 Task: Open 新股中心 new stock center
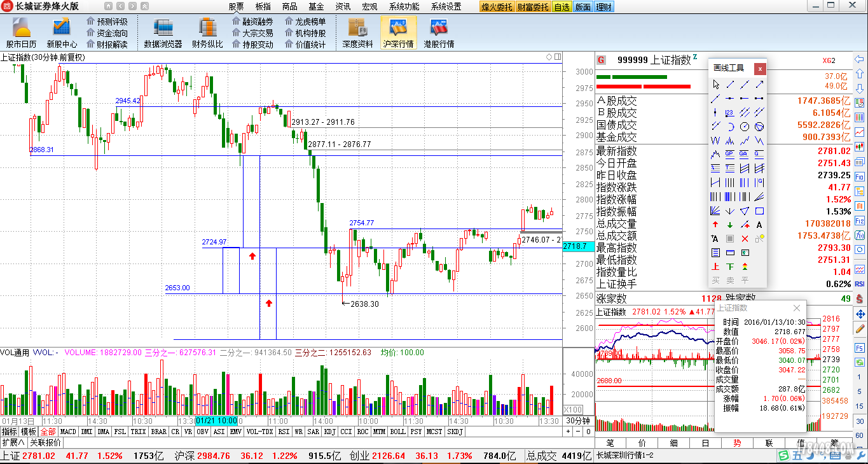pyautogui.click(x=62, y=32)
